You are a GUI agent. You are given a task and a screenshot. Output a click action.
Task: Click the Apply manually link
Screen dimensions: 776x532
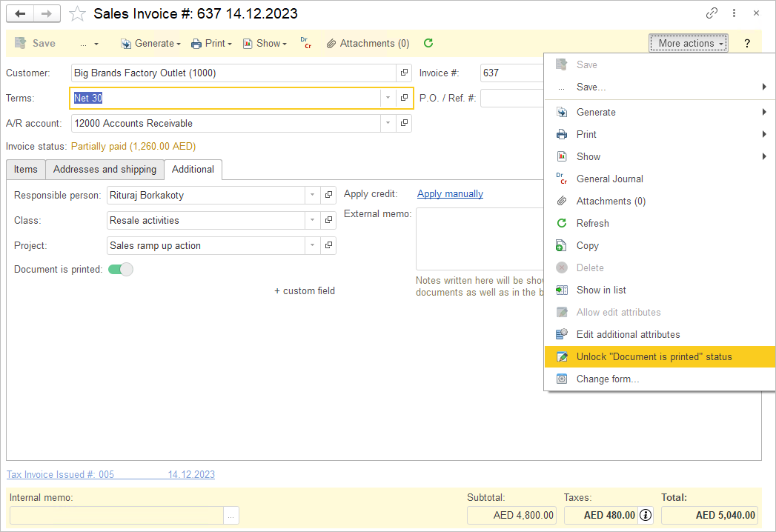tap(450, 194)
